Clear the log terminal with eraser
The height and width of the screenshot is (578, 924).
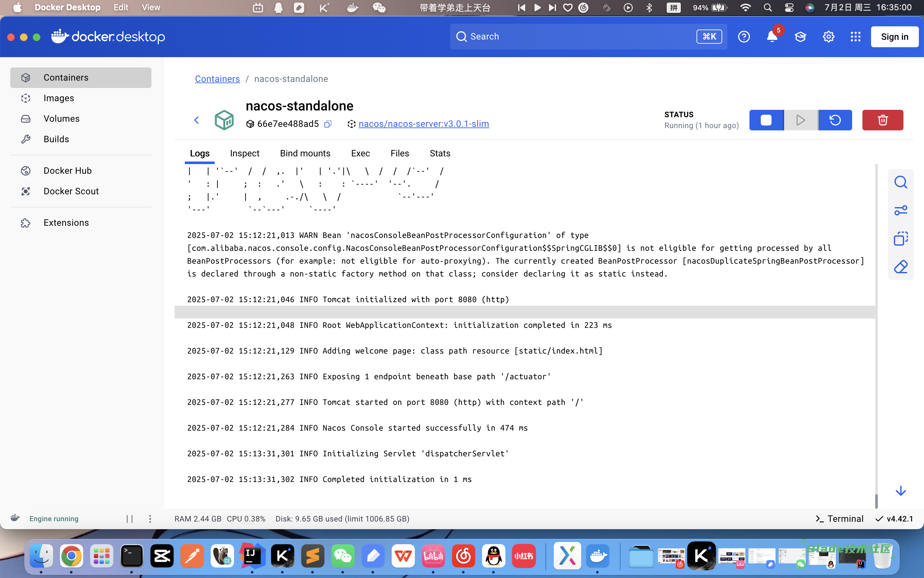(x=901, y=267)
